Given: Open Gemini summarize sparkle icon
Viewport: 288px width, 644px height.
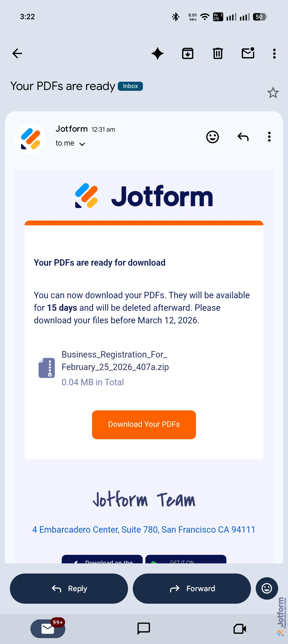Looking at the screenshot, I should pos(158,53).
